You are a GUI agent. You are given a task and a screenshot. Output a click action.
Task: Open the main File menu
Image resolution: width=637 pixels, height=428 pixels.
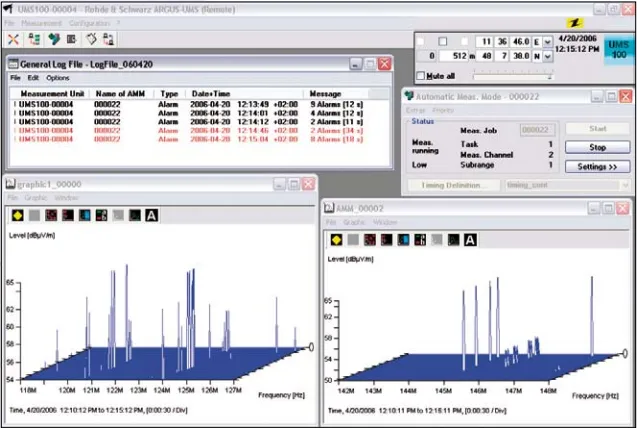pyautogui.click(x=9, y=23)
